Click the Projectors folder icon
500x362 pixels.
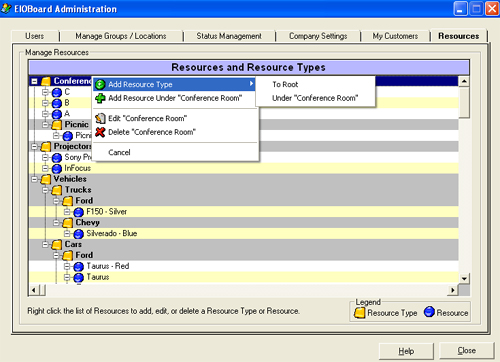click(46, 146)
